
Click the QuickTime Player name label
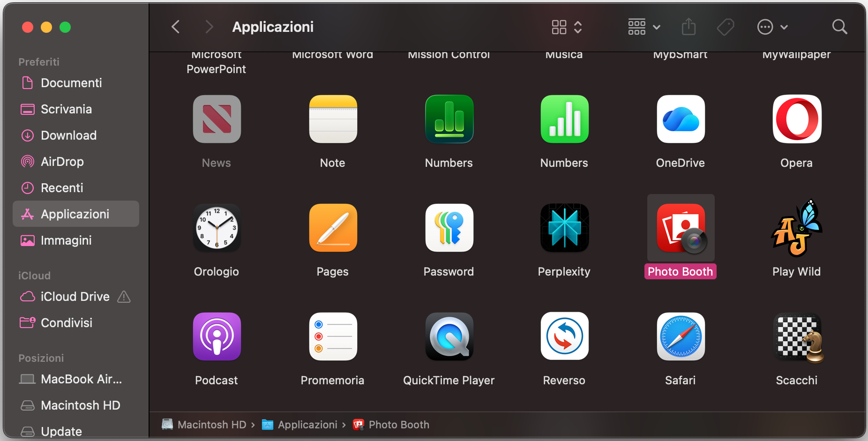(449, 381)
